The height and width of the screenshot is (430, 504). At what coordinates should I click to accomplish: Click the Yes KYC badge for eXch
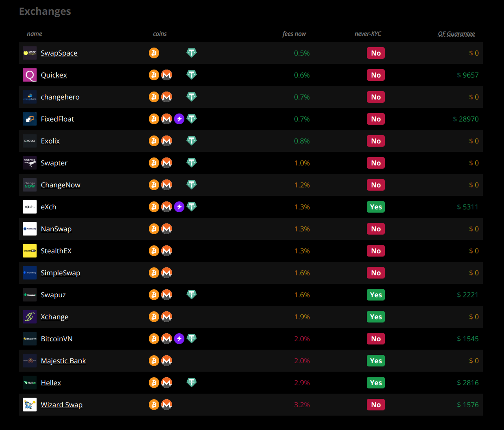point(376,207)
